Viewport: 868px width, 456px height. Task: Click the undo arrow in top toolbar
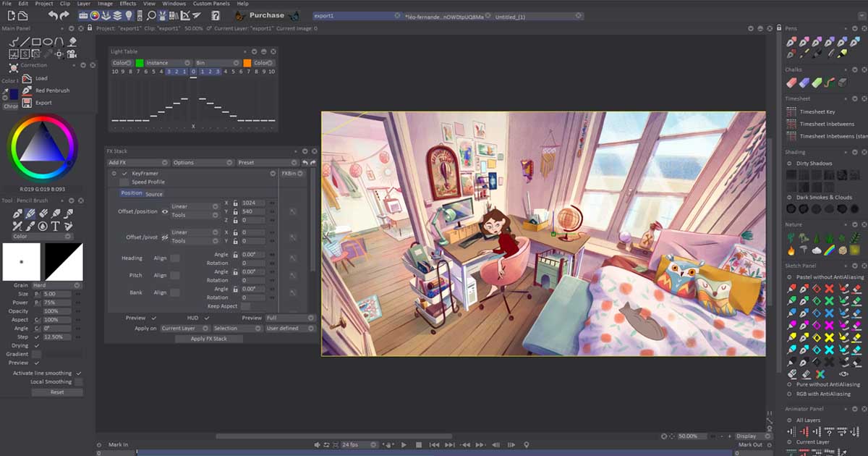(x=54, y=15)
